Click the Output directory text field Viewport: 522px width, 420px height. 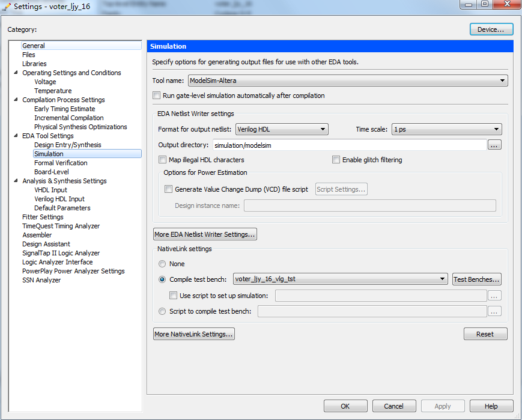[350, 145]
